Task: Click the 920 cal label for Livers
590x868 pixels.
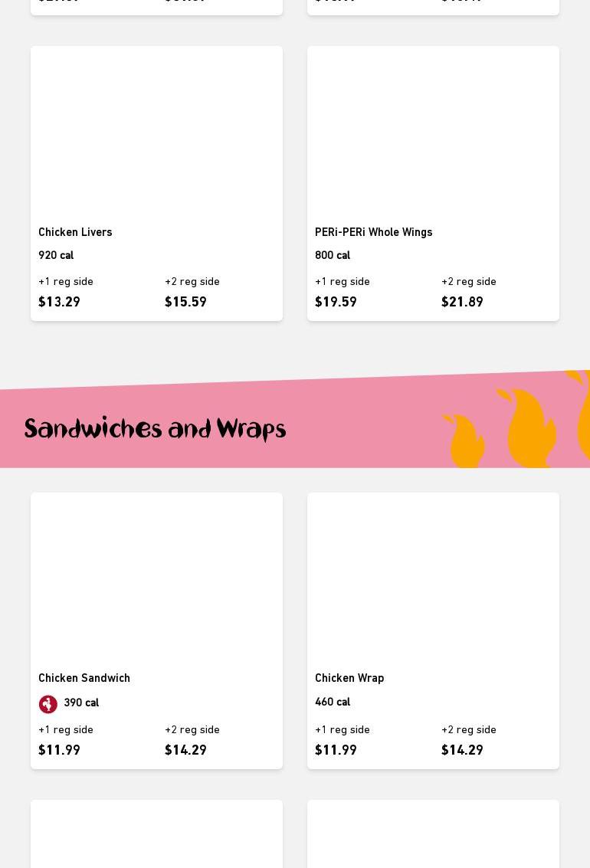Action: pyautogui.click(x=56, y=255)
